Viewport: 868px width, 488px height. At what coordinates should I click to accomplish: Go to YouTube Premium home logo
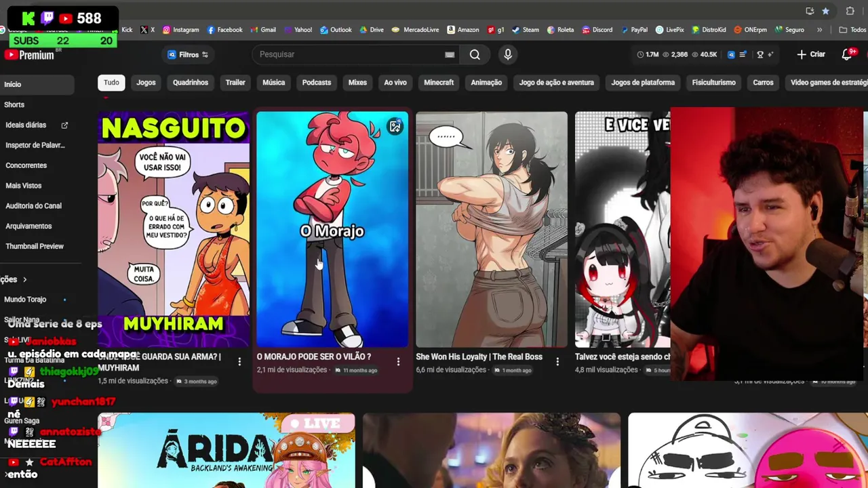(x=29, y=55)
